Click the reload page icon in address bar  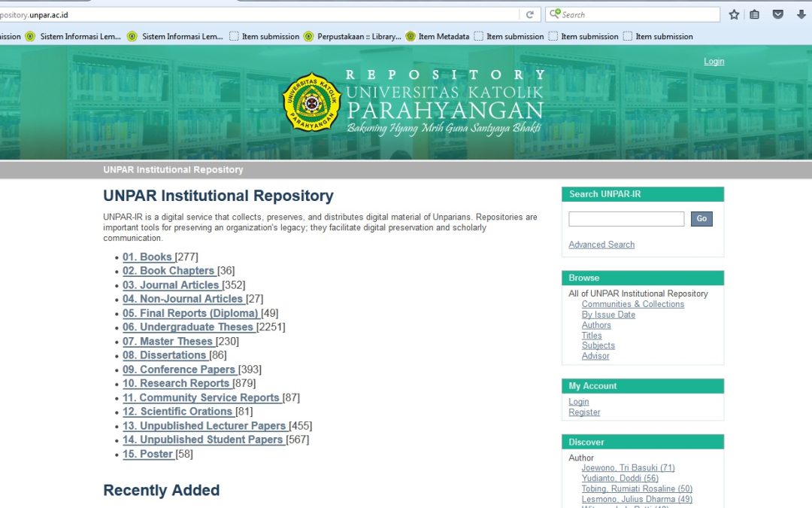pos(530,14)
